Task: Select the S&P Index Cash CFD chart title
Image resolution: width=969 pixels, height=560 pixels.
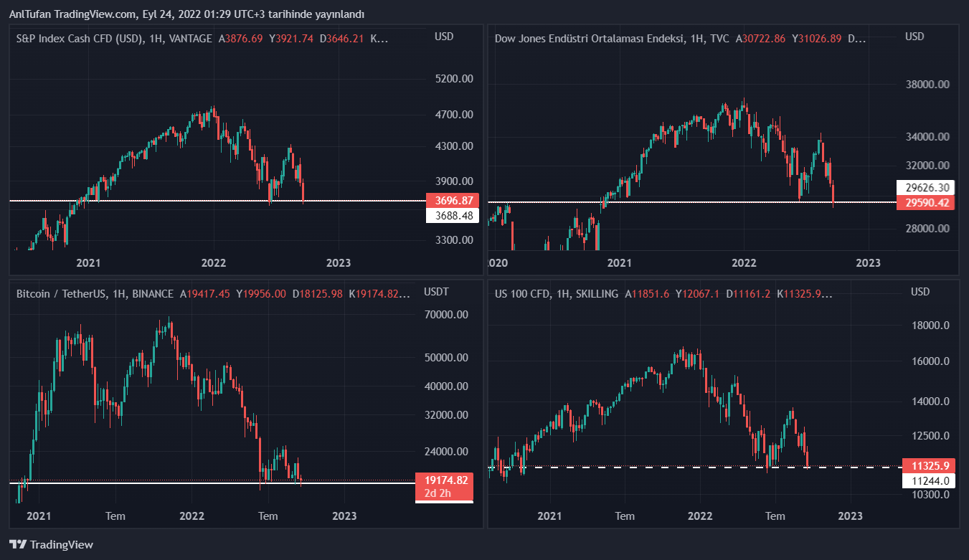Action: (x=79, y=39)
